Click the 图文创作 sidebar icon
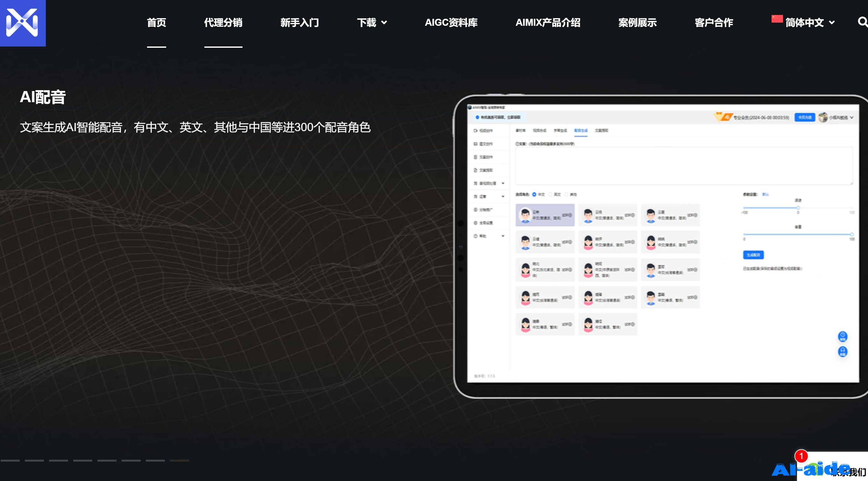The image size is (868, 481). click(x=476, y=144)
